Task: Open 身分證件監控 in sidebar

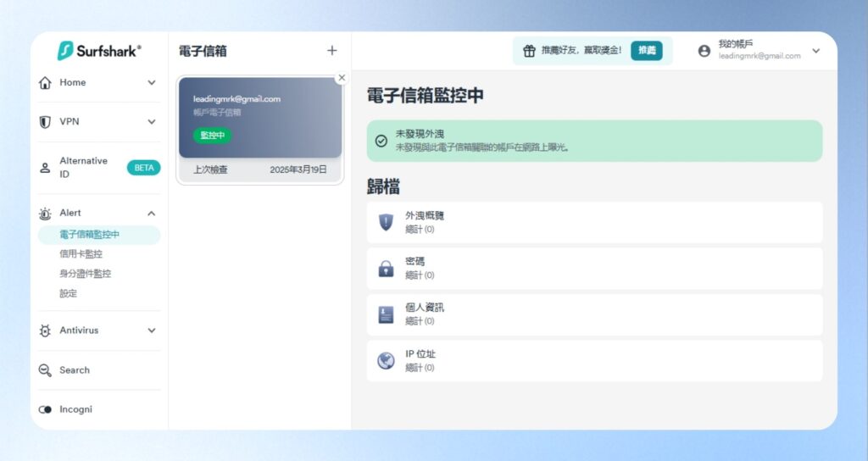Action: pos(86,274)
